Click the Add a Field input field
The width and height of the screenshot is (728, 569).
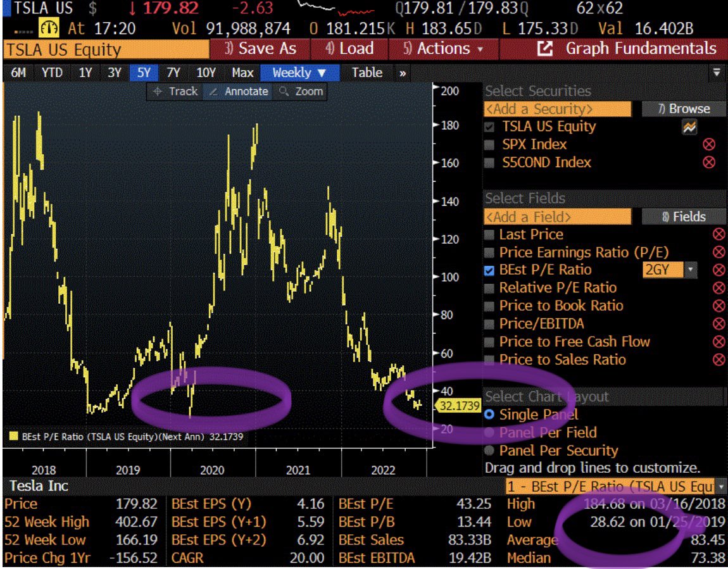click(x=558, y=216)
